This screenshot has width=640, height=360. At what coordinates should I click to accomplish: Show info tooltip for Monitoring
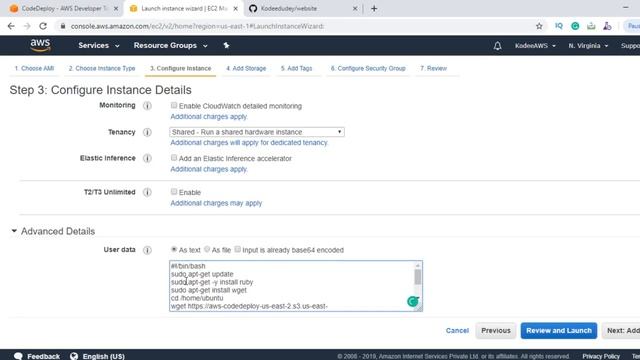pos(147,106)
